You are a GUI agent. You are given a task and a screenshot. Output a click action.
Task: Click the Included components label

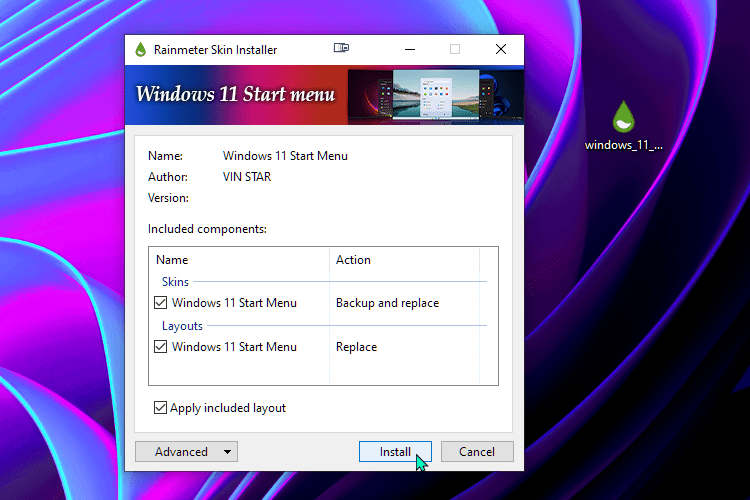coord(207,229)
